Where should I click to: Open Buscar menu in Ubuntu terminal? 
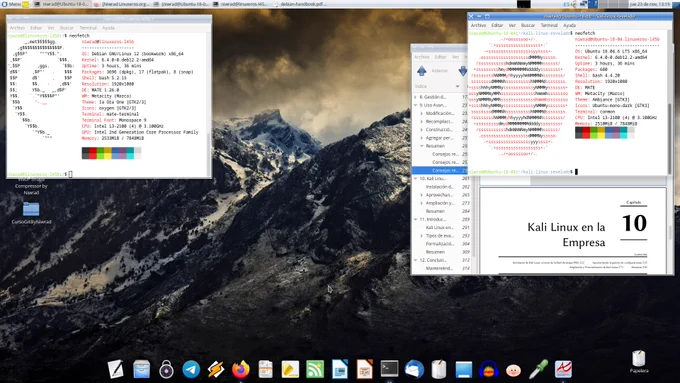click(528, 26)
